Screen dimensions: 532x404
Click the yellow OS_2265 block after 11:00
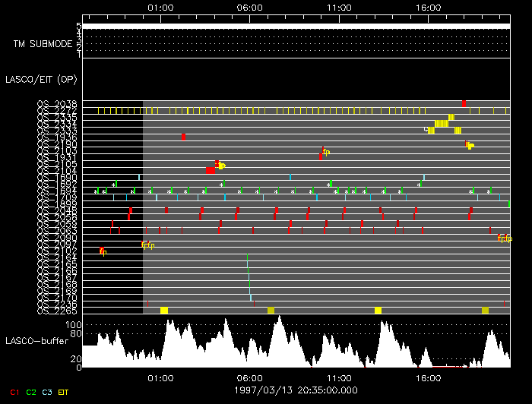378,310
